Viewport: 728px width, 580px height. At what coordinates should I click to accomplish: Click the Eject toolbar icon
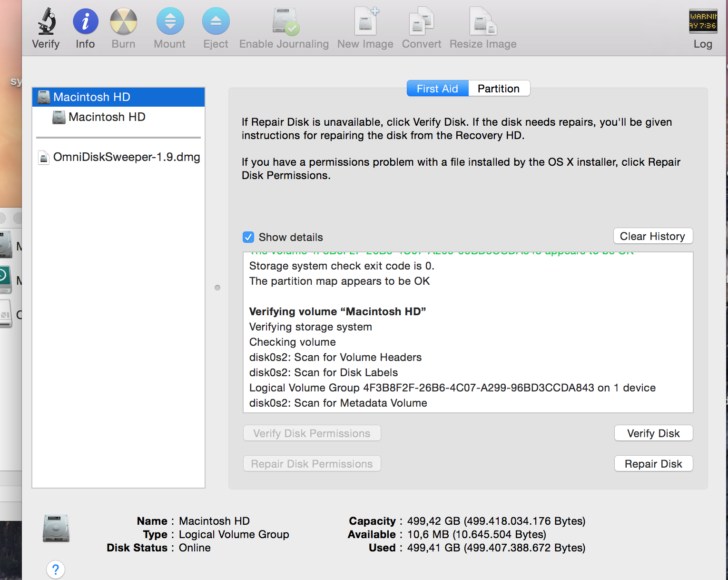216,21
